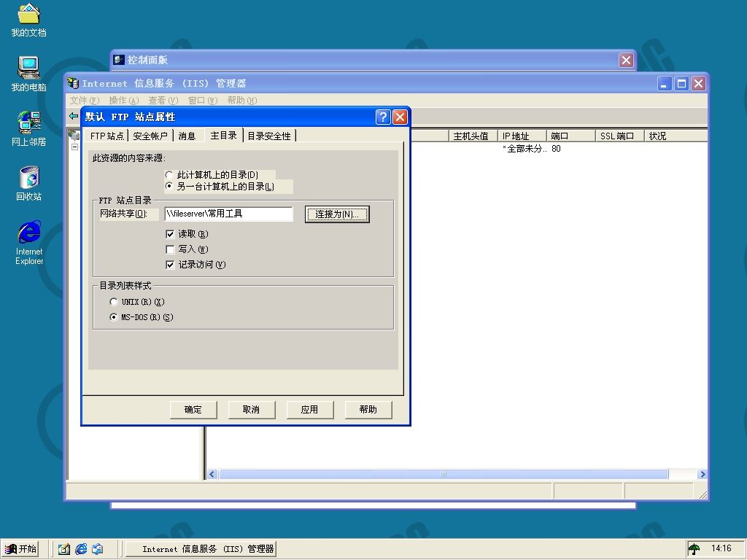Click the 连接为(N)... button
Image resolution: width=747 pixels, height=560 pixels.
(337, 214)
